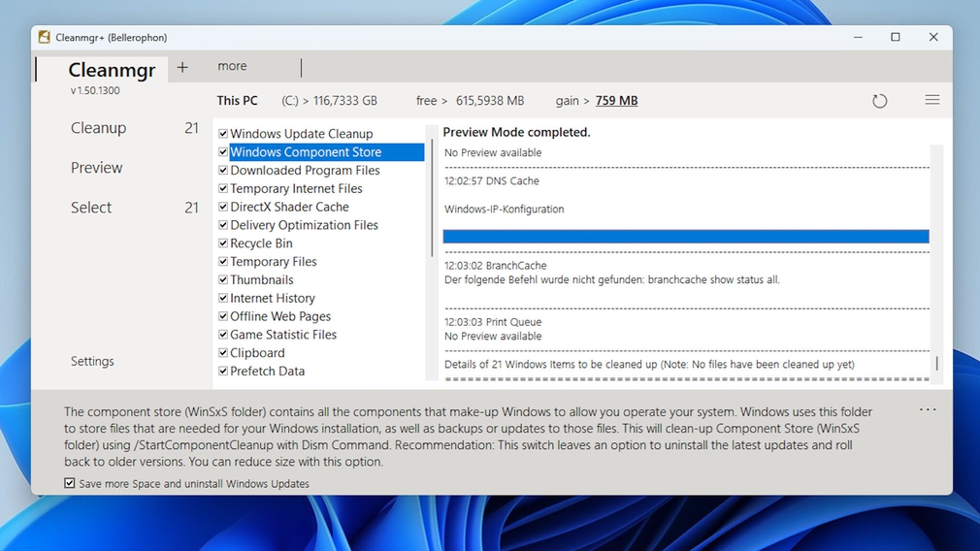
Task: Toggle the Prefetch Data checkbox
Action: click(223, 371)
